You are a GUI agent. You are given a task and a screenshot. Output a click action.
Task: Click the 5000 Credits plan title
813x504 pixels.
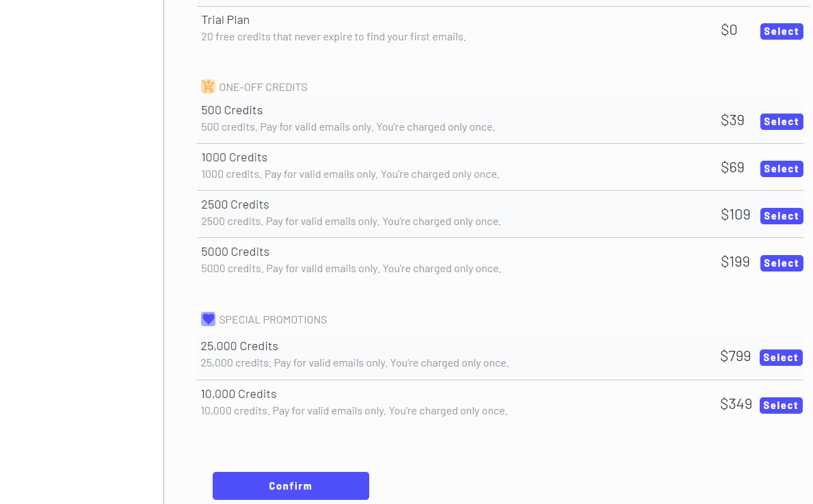point(235,252)
